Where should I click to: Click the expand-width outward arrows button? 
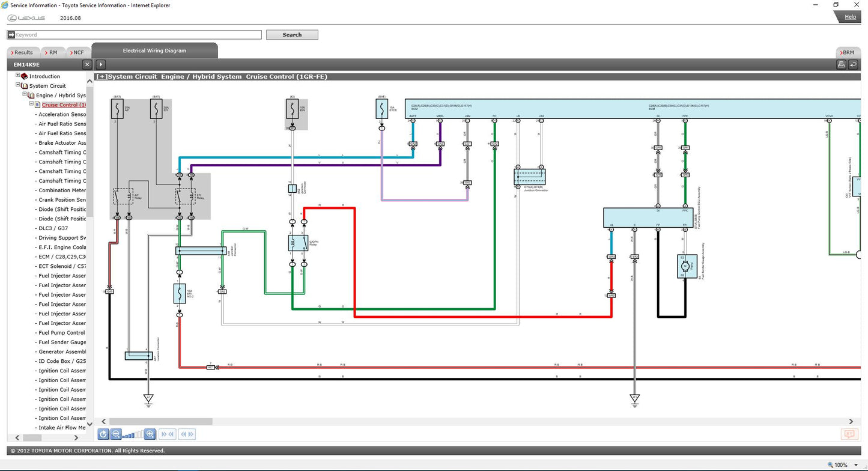click(x=187, y=434)
